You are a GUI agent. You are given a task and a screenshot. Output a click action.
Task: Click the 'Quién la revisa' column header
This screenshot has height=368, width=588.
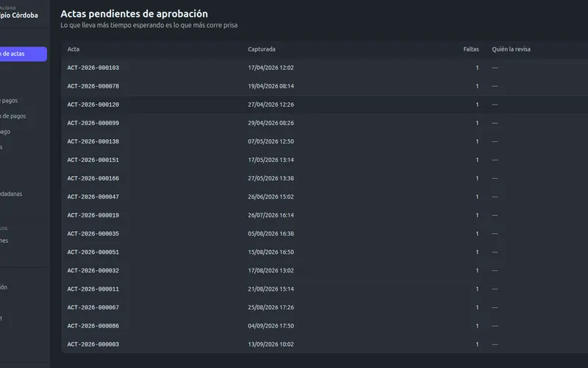[x=511, y=49]
